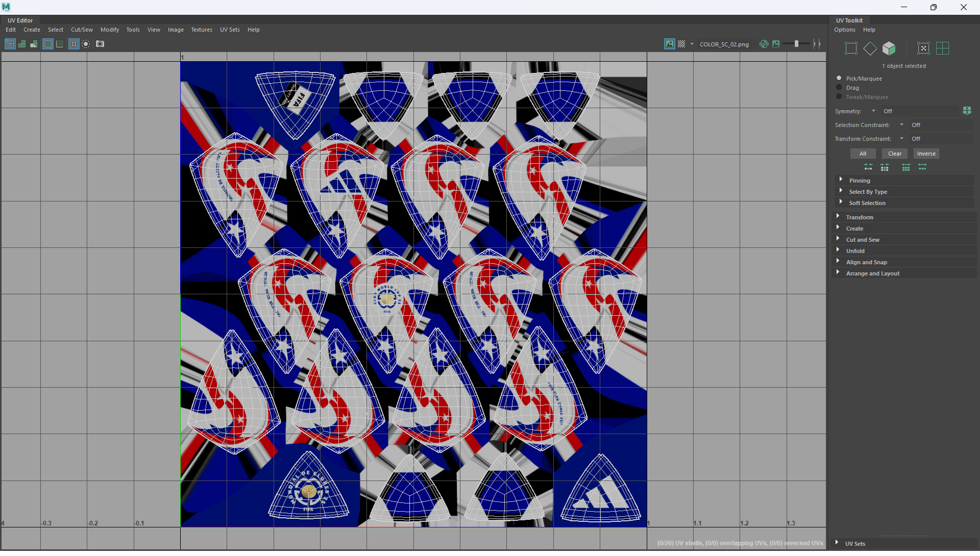Adjust the image dimming slider handle
This screenshot has height=556, width=980.
(796, 44)
